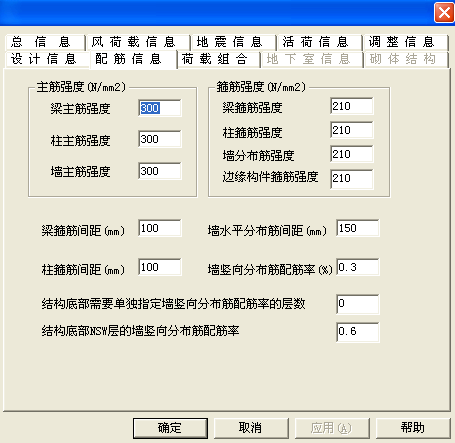This screenshot has width=455, height=443.
Task: Click the 取消 button
Action: [x=251, y=428]
